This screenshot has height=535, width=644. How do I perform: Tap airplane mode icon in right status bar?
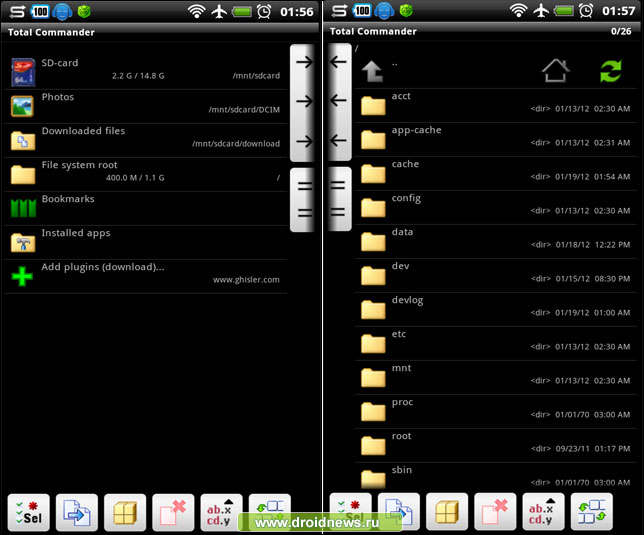[541, 11]
